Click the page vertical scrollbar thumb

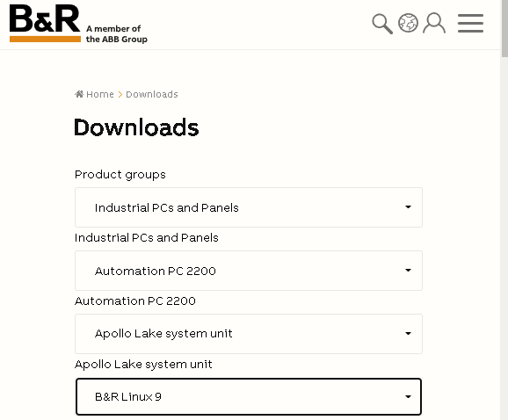pyautogui.click(x=504, y=28)
